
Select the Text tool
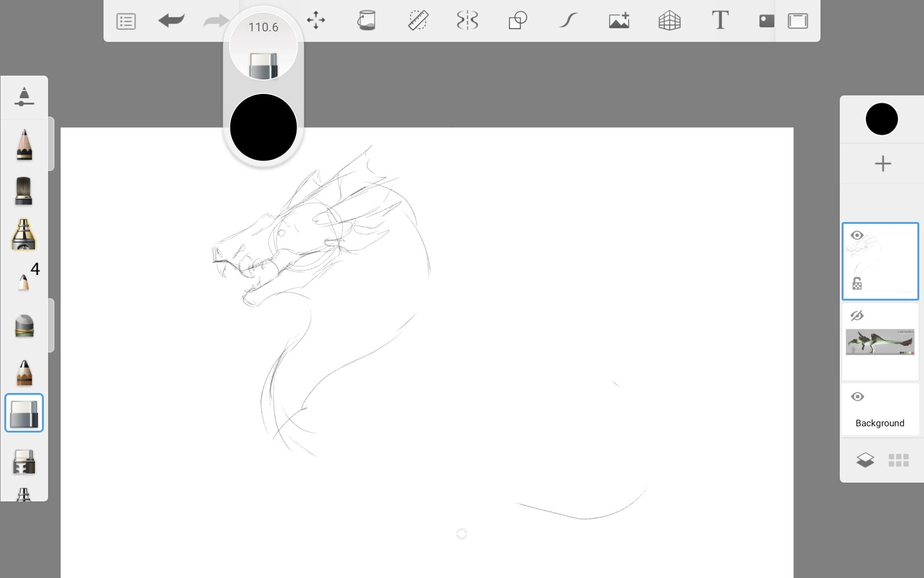720,21
